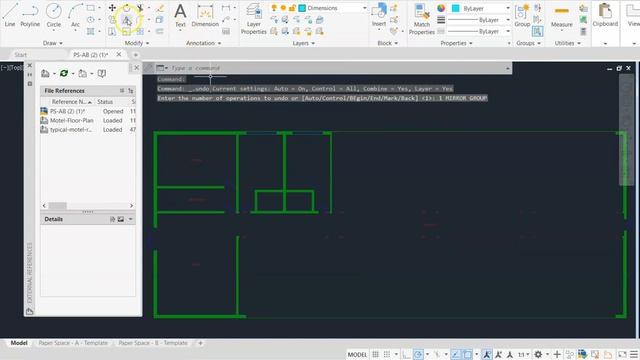The width and height of the screenshot is (640, 360).
Task: Expand the Layers panel
Action: pos(303,43)
